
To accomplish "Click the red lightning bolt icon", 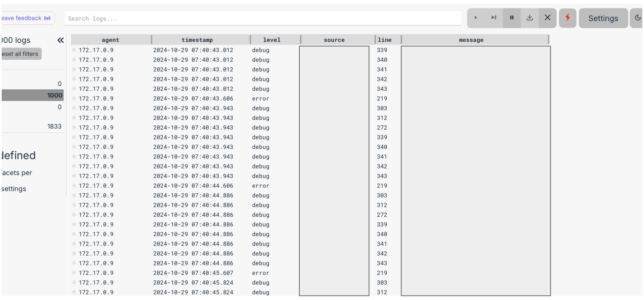I will (x=568, y=18).
